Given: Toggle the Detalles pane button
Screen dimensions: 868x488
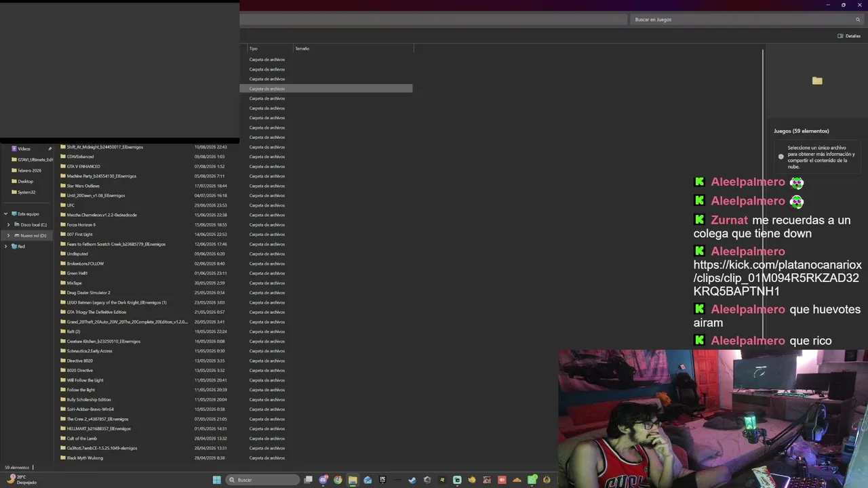Looking at the screenshot, I should [x=849, y=36].
